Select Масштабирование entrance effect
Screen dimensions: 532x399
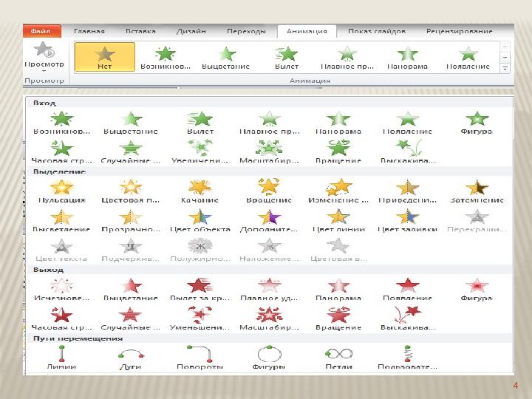(x=269, y=152)
